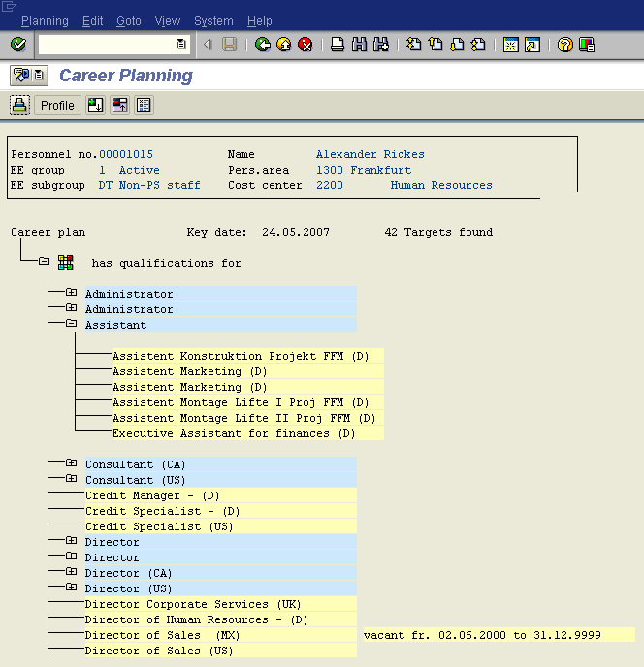This screenshot has width=644, height=667.
Task: Open the Help menu
Action: [x=259, y=21]
